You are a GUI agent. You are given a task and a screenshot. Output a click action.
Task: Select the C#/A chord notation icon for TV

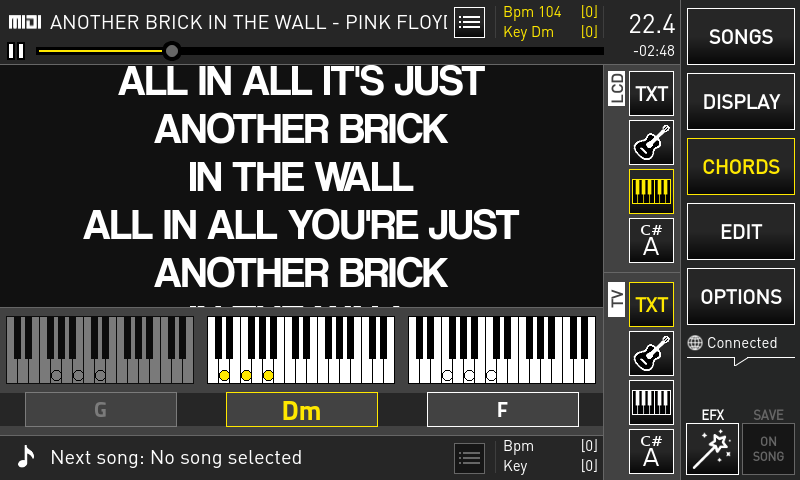coord(651,451)
